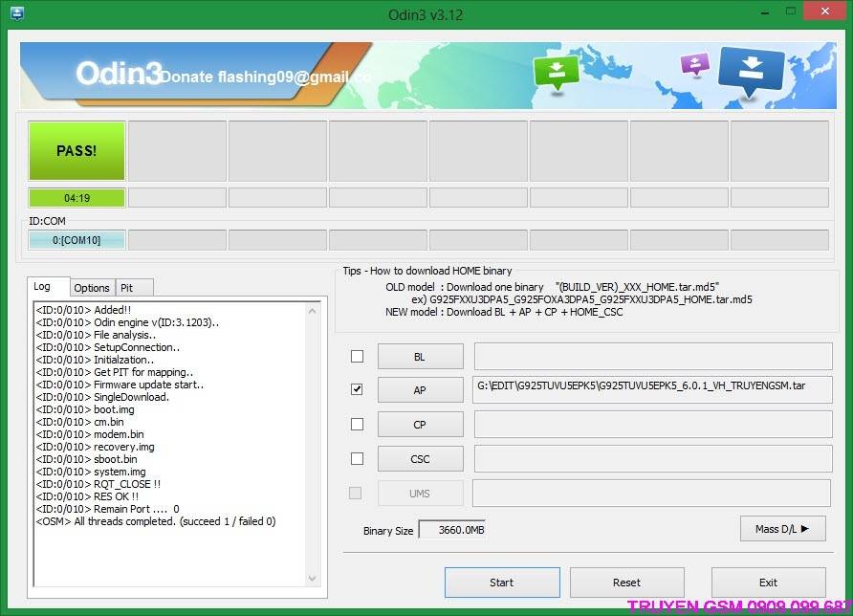Click the CP file button
This screenshot has width=853, height=616.
[x=421, y=425]
